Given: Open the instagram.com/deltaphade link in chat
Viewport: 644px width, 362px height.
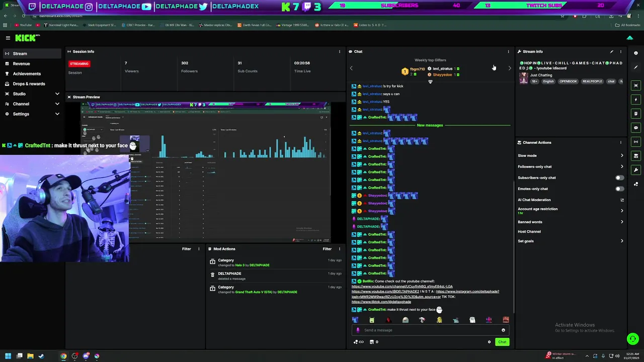Looking at the screenshot, I should tap(467, 292).
